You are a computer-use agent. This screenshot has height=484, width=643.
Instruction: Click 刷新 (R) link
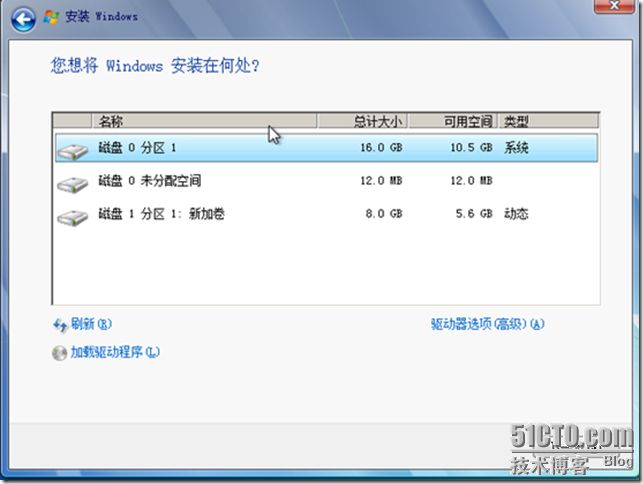91,324
